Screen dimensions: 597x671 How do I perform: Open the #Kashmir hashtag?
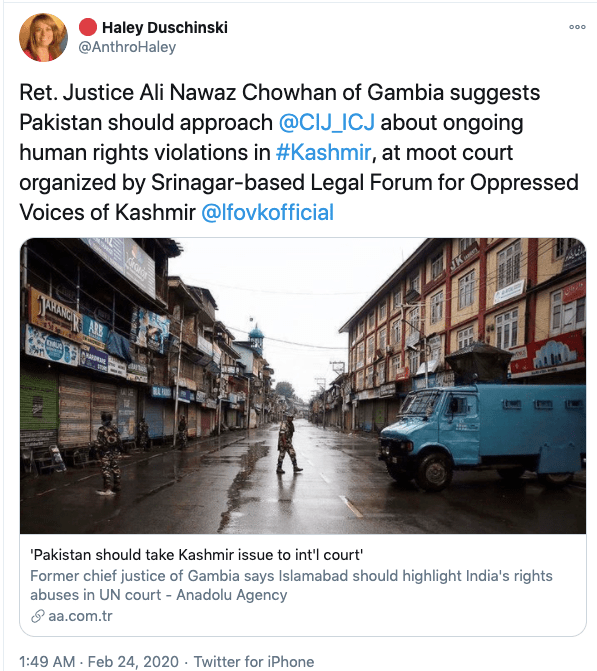(323, 152)
